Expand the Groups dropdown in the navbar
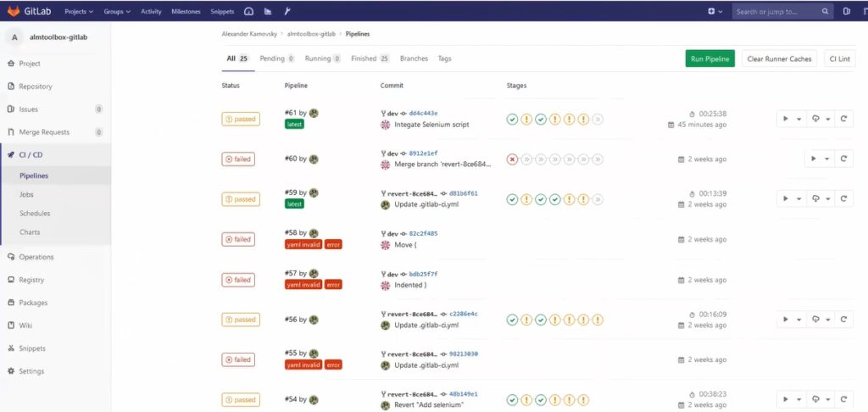 [116, 12]
